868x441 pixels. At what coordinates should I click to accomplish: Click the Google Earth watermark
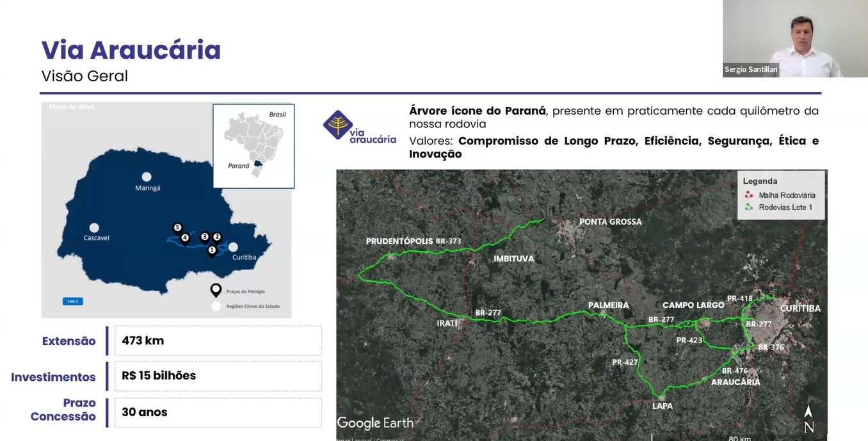(375, 423)
